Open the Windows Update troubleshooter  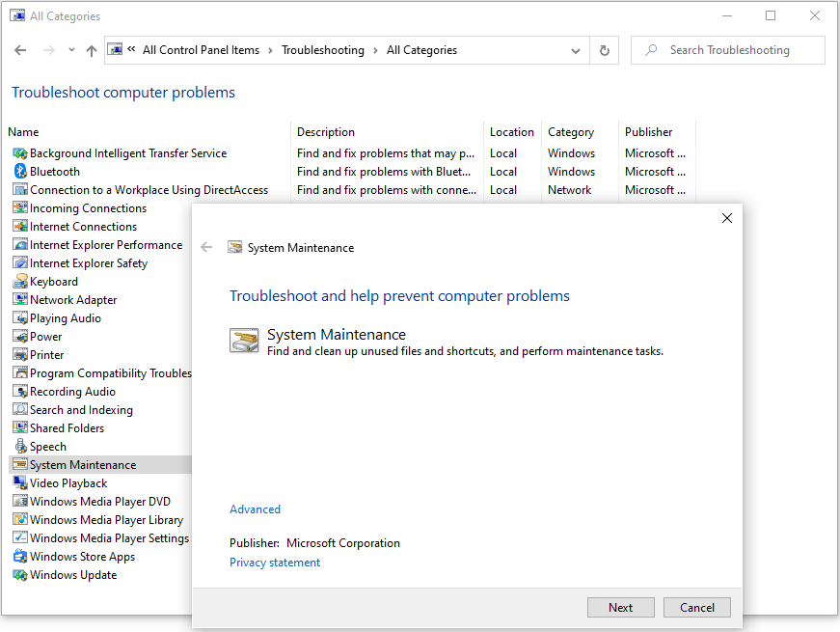click(x=72, y=574)
